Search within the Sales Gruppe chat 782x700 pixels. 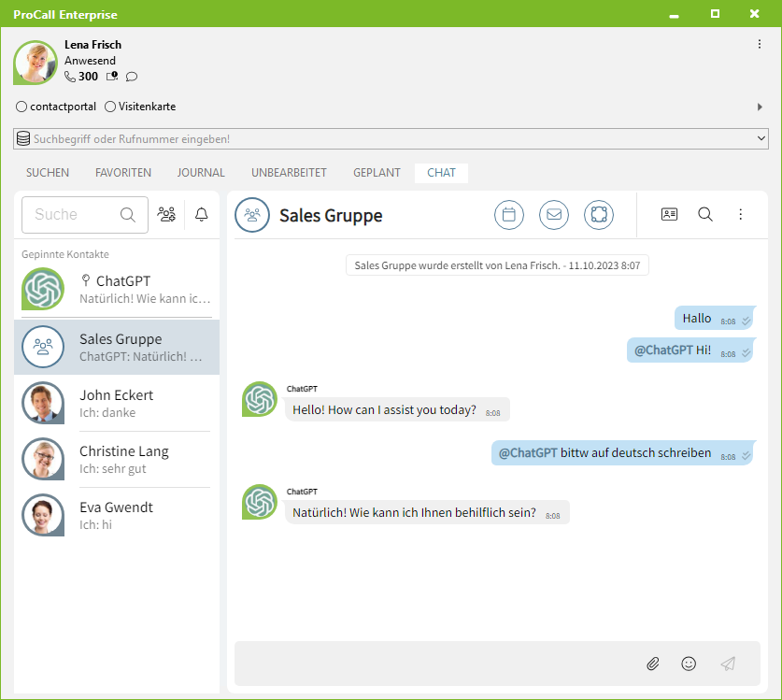[705, 215]
